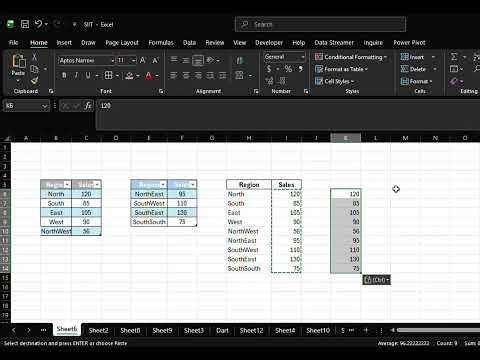Screen dimensions: 480x360
Task: Click the Paste clipboard icon
Action: coord(18,62)
